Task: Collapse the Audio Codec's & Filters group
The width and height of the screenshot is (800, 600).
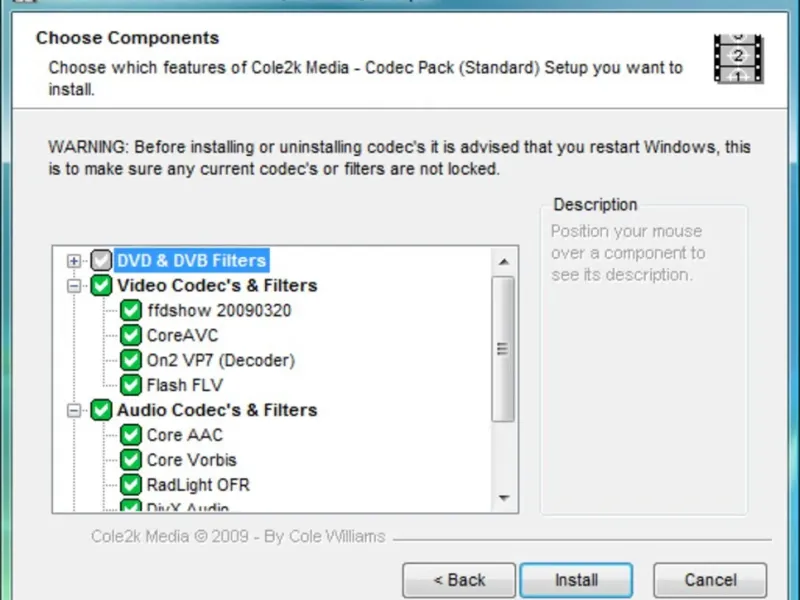Action: coord(73,410)
